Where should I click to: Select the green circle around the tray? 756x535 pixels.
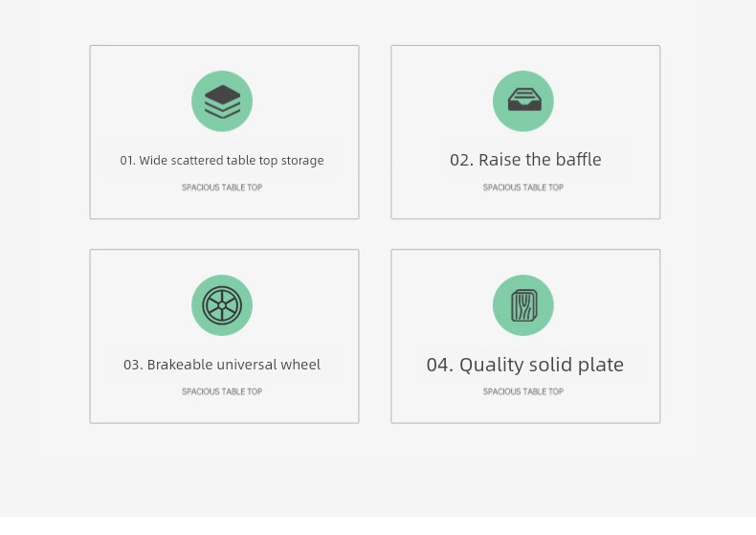pyautogui.click(x=523, y=101)
